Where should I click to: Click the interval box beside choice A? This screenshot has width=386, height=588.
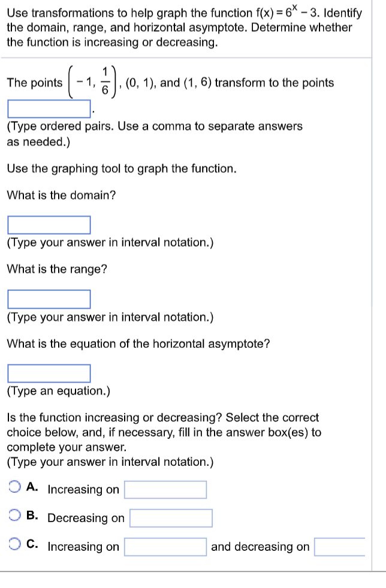click(x=165, y=489)
